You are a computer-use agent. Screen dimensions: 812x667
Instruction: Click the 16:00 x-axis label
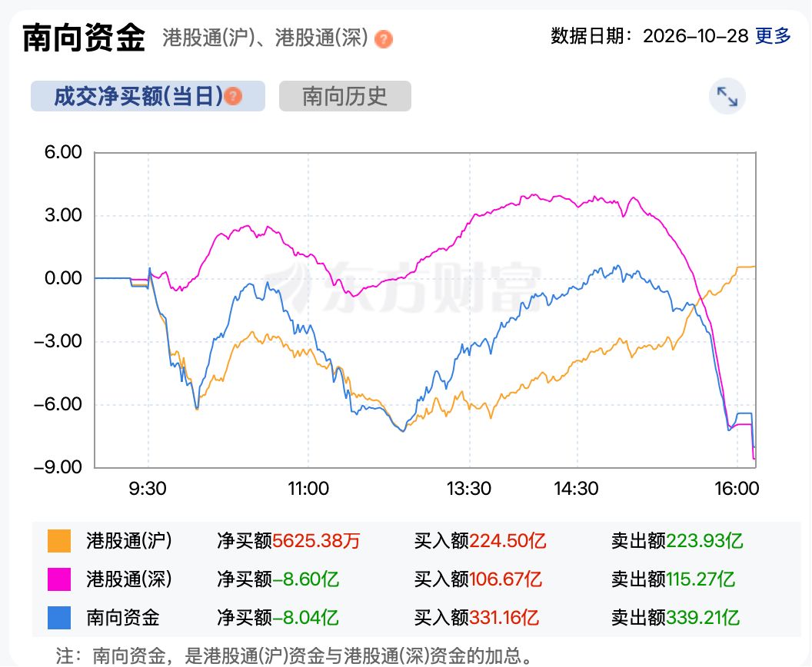tap(737, 489)
